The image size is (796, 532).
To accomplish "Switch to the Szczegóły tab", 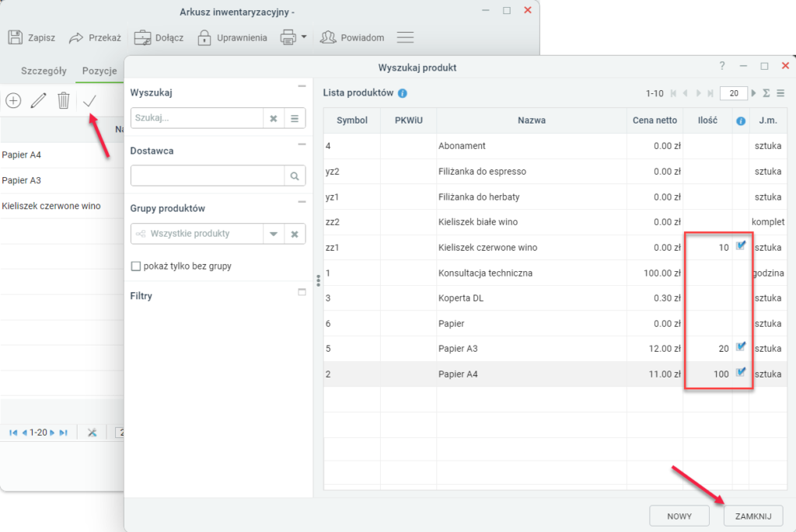I will (44, 71).
